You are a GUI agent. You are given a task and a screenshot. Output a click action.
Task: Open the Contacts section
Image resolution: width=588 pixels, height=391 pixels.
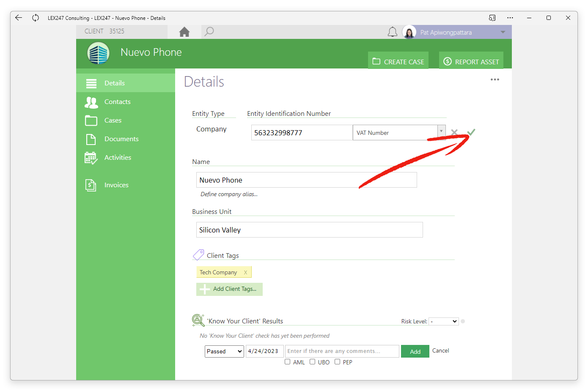[126, 101]
